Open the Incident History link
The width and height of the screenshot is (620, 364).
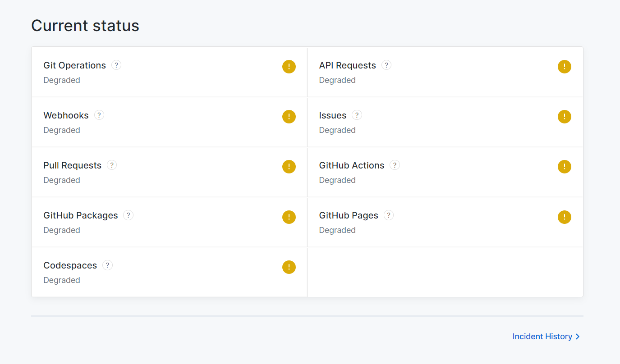[x=546, y=337]
